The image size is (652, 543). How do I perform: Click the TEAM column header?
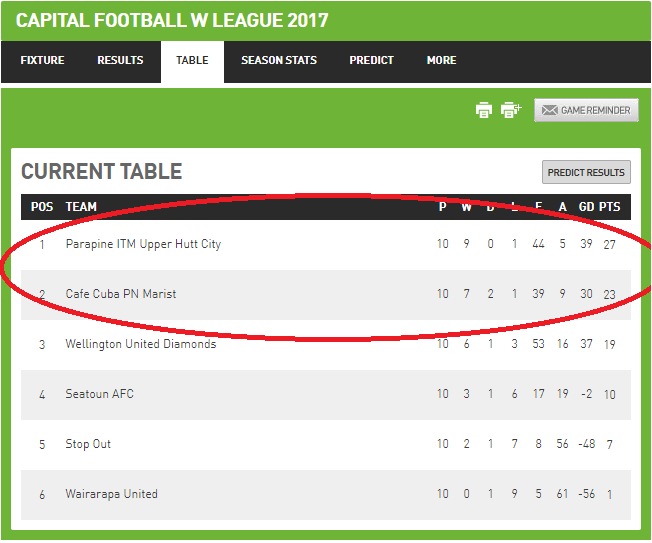click(x=81, y=207)
